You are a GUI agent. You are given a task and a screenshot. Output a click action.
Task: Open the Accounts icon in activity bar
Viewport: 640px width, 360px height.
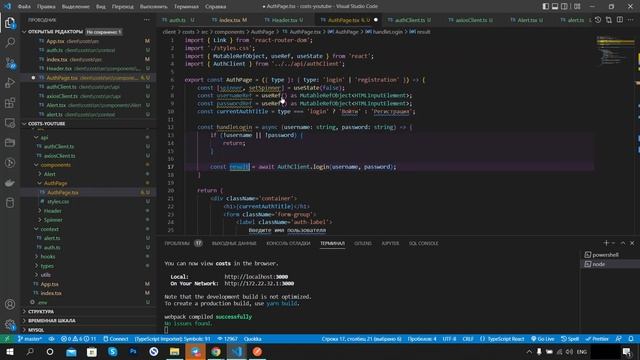(x=10, y=304)
